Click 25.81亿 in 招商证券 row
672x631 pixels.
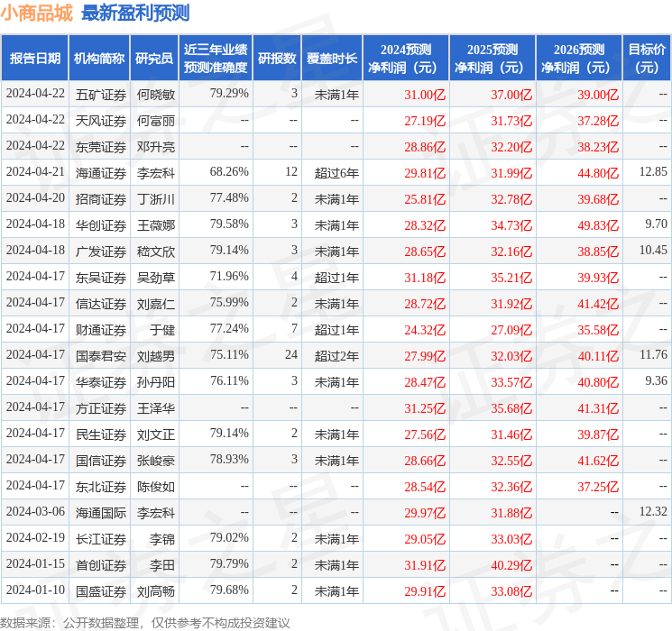[x=425, y=199]
